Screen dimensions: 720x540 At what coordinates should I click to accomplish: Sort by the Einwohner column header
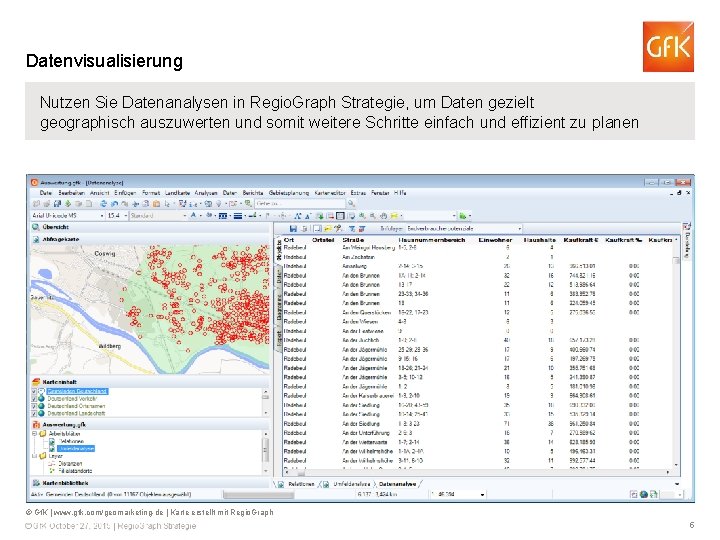click(495, 240)
